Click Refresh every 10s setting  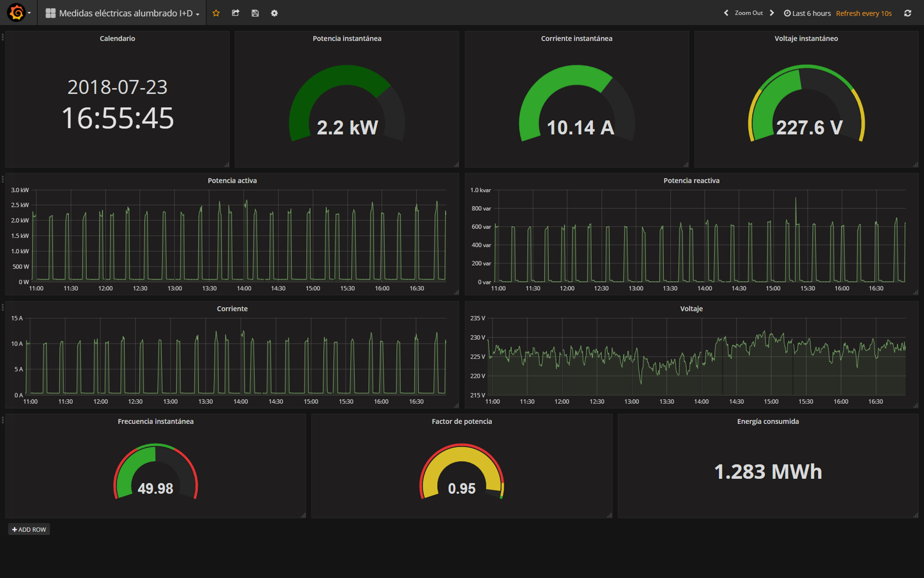coord(863,13)
